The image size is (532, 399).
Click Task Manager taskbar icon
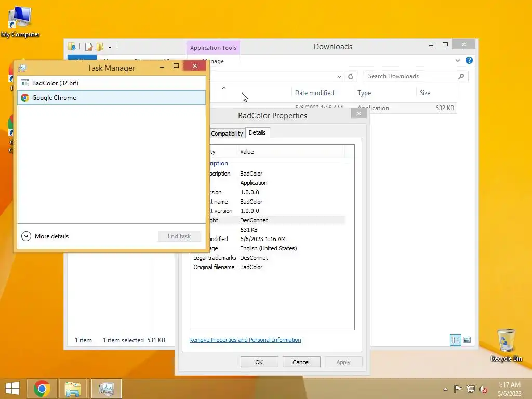(x=106, y=389)
